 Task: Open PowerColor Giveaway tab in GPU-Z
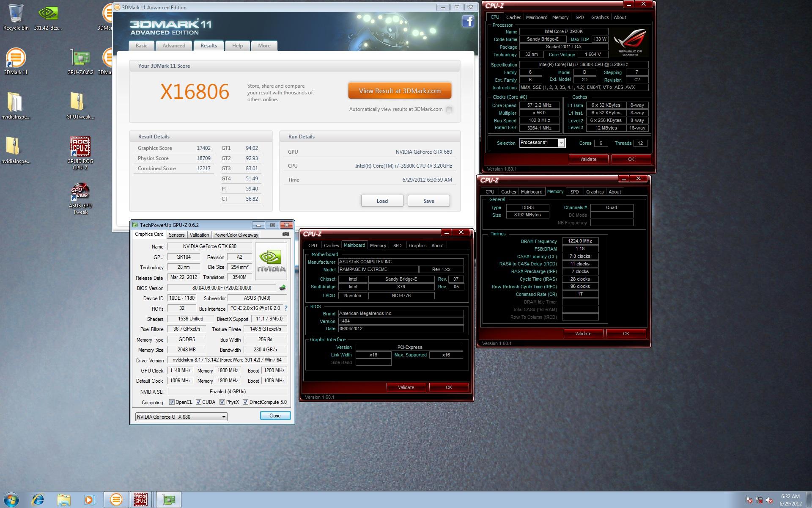coord(236,235)
